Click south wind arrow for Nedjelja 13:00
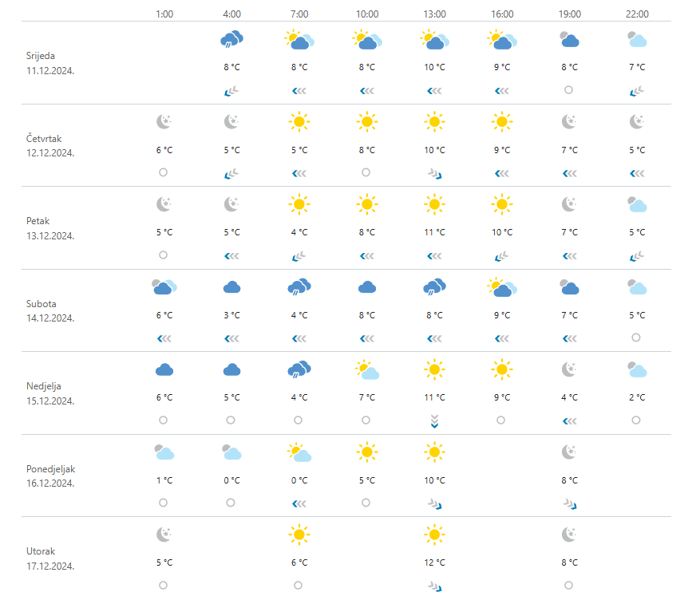The image size is (700, 596). point(434,420)
